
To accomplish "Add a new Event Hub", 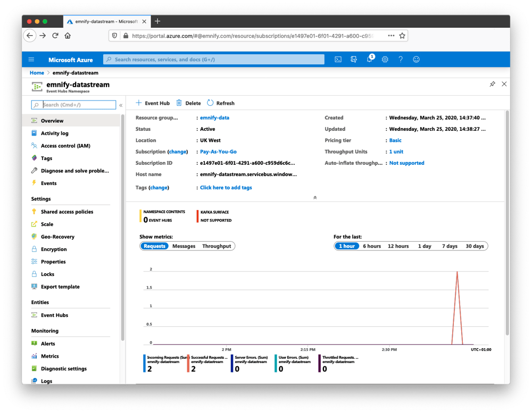I will (153, 103).
